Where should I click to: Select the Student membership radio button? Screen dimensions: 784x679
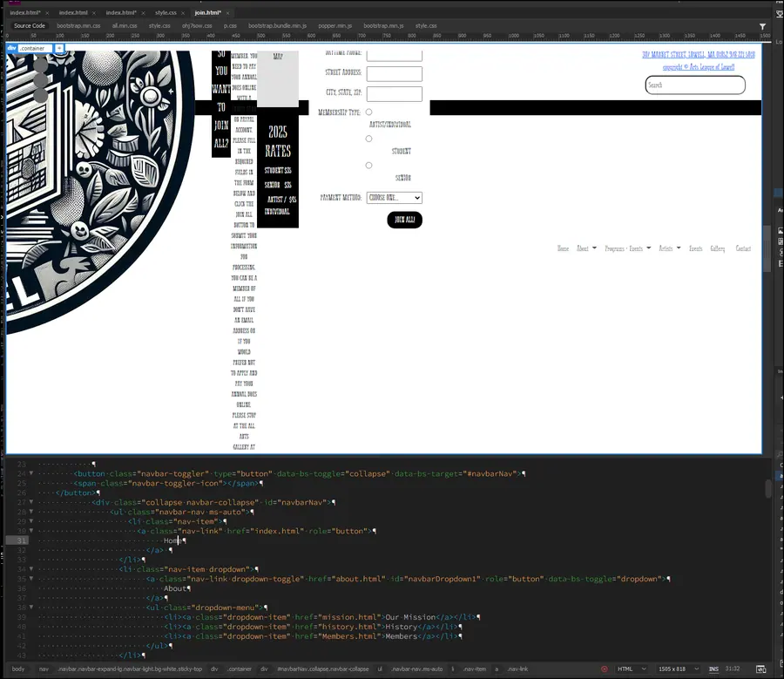pos(368,139)
